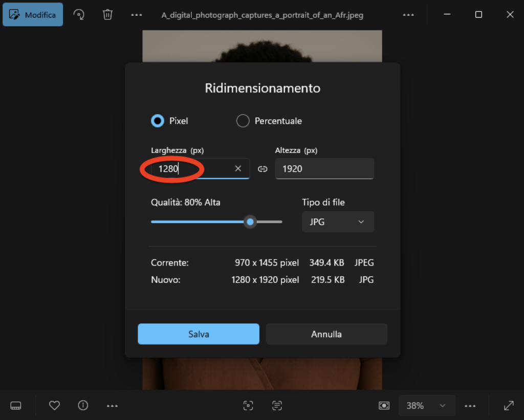Image resolution: width=524 pixels, height=420 pixels.
Task: Open the bottom-left three dots menu
Action: click(112, 406)
